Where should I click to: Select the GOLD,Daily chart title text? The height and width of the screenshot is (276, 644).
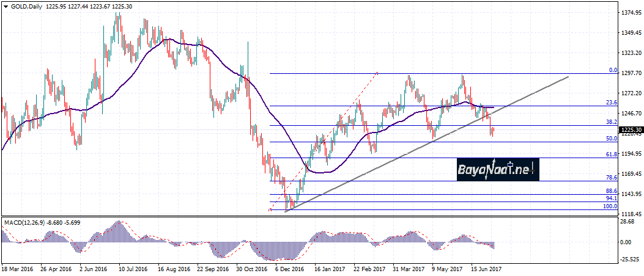pyautogui.click(x=24, y=5)
